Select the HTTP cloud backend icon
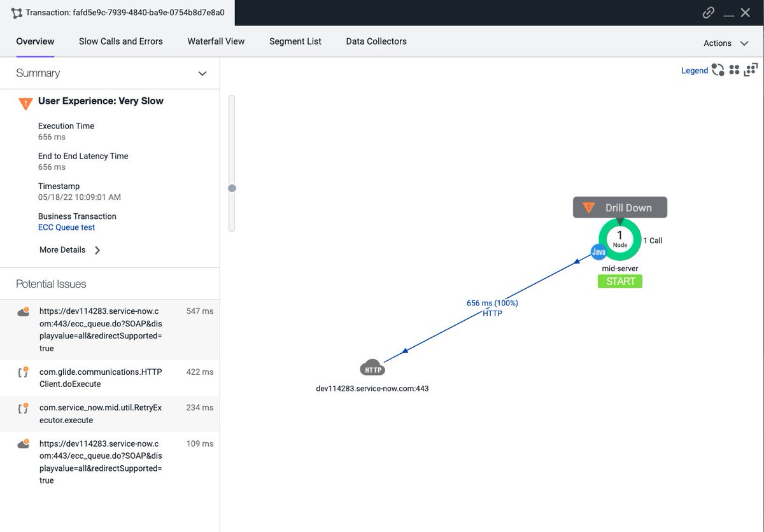The width and height of the screenshot is (764, 532). click(372, 369)
